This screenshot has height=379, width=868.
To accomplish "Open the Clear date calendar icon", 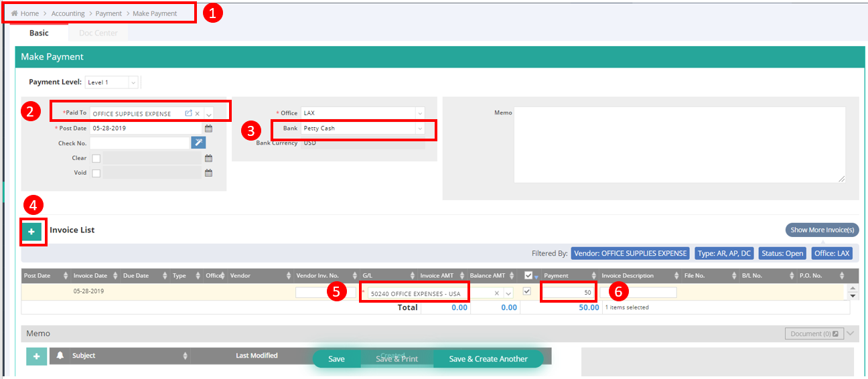I will tap(208, 159).
